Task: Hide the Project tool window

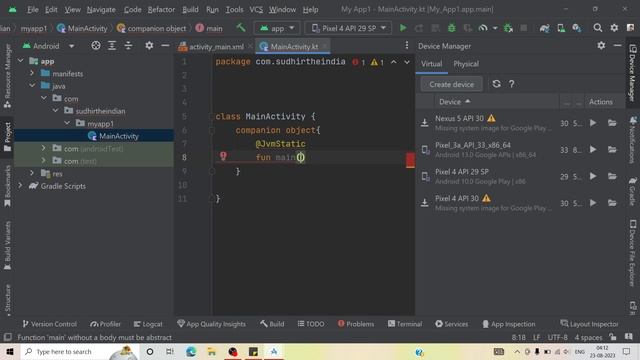Action: click(x=165, y=46)
